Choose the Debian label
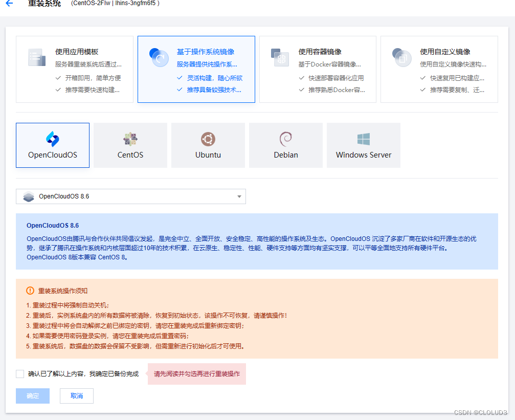This screenshot has width=515, height=420. tap(286, 155)
